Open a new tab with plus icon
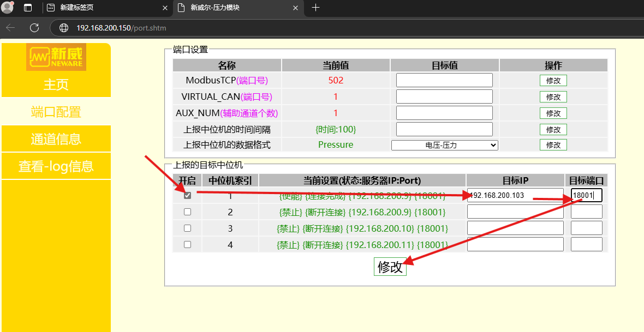 pyautogui.click(x=315, y=8)
